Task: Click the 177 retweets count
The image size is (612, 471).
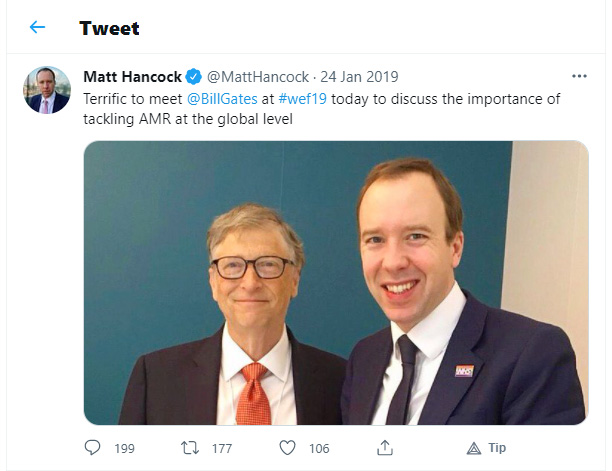Action: (222, 448)
